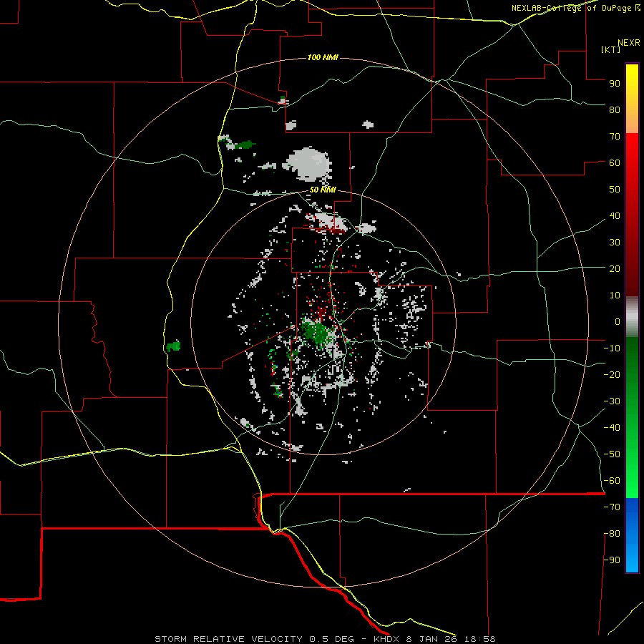Click the "-30" value on velocity scale
The height and width of the screenshot is (644, 644).
[612, 401]
